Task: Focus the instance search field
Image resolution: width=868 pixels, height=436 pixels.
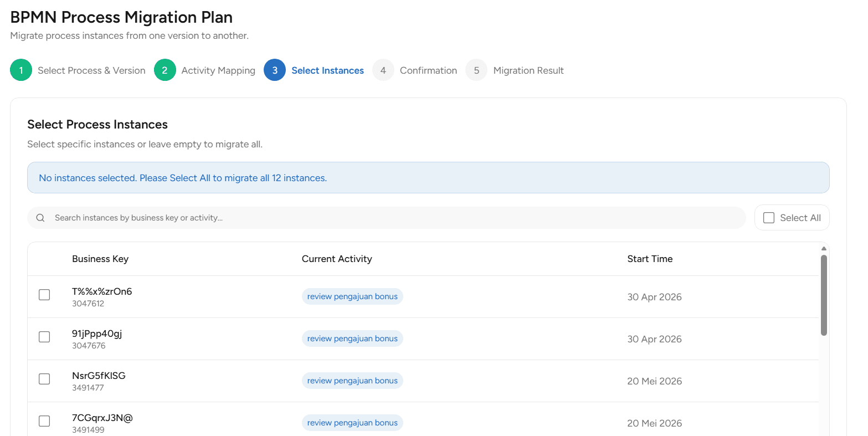Action: 387,218
